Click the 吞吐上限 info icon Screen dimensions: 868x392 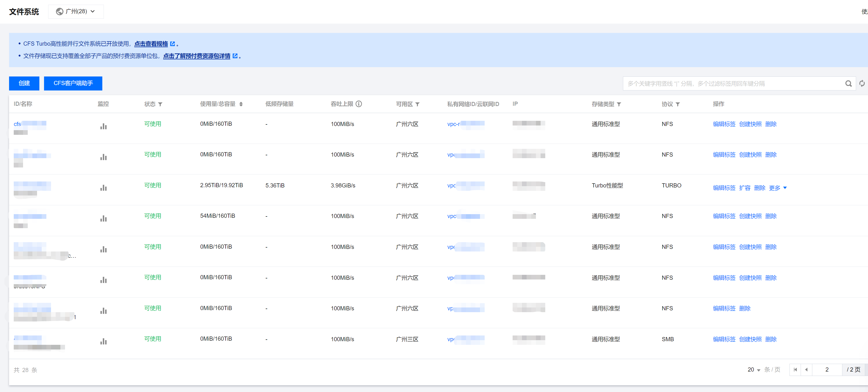(359, 104)
